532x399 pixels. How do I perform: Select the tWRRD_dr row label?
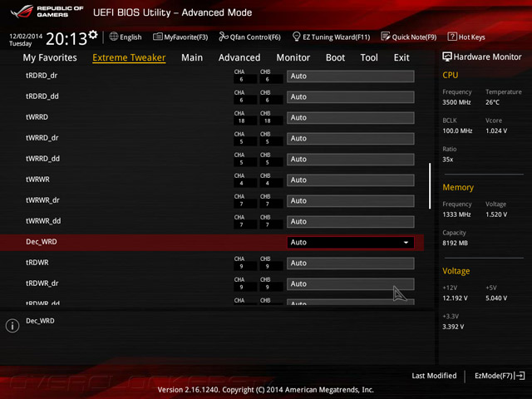click(42, 138)
